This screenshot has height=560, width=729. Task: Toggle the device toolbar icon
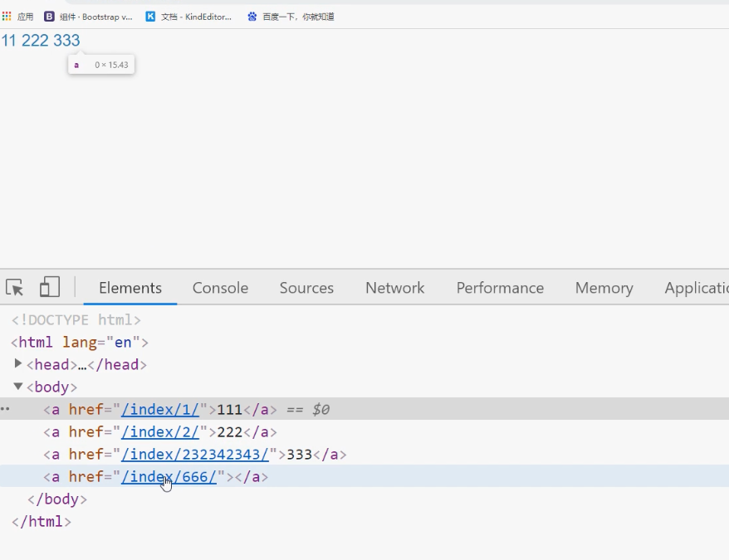(50, 287)
